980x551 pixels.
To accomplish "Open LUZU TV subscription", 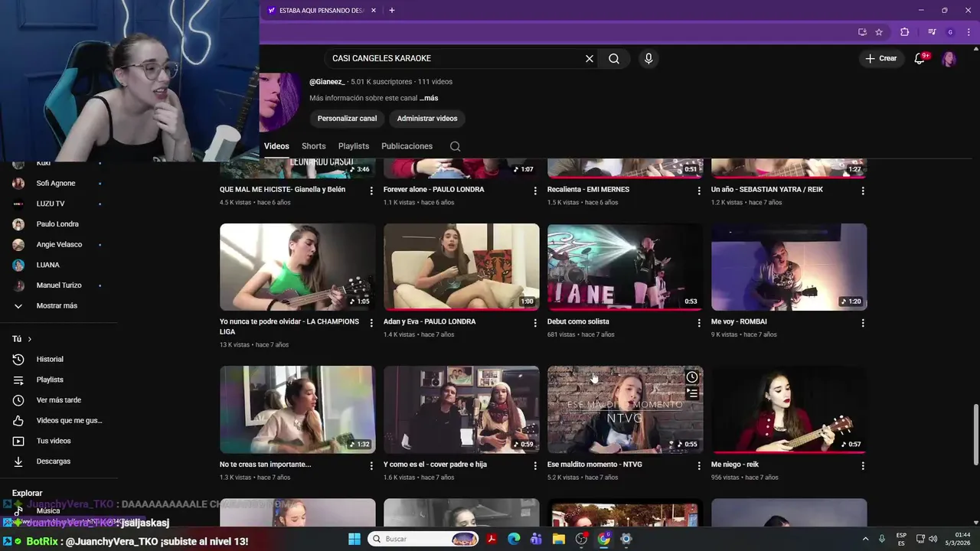I will [51, 204].
